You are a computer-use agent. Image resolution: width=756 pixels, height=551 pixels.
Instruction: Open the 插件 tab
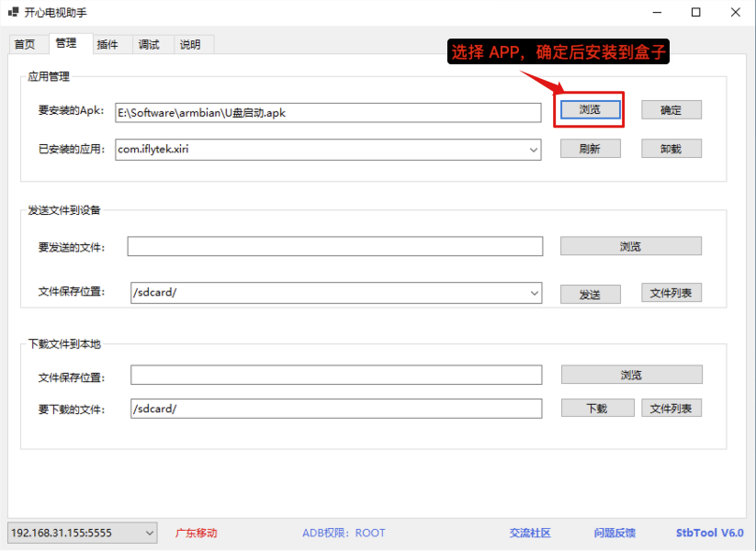pos(107,44)
